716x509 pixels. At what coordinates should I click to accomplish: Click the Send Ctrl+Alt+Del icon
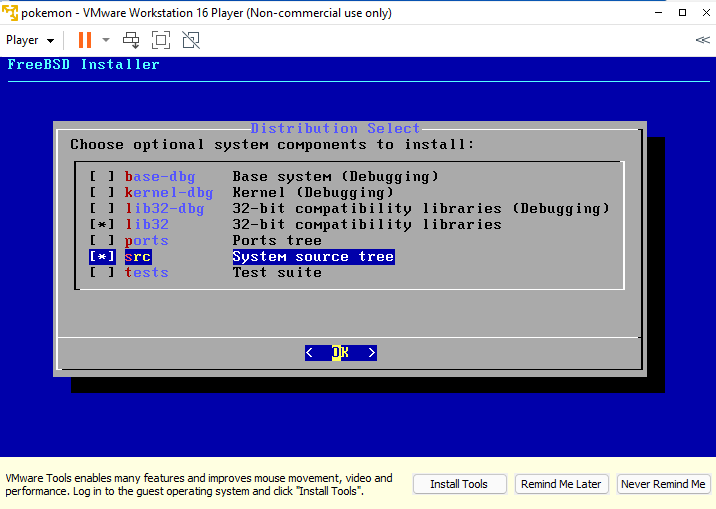pos(131,40)
